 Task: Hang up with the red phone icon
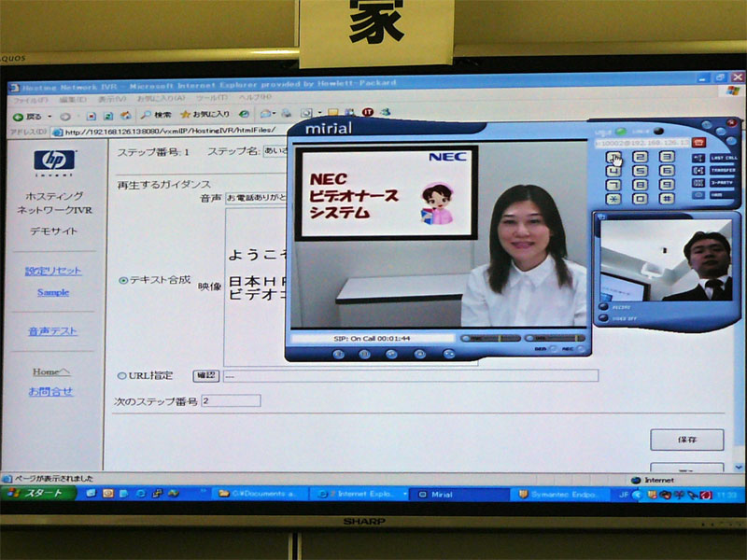click(698, 142)
